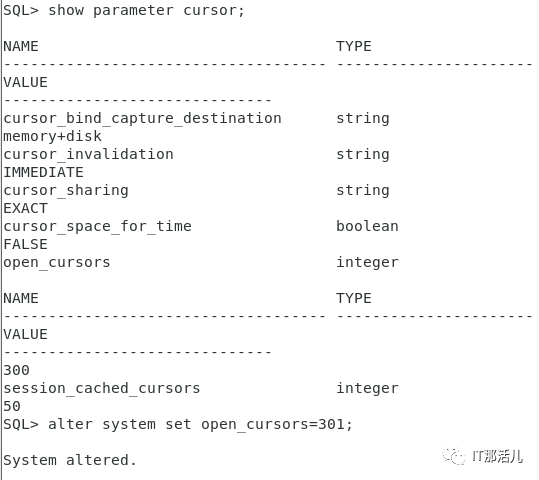Click the first TYPE column header
The width and height of the screenshot is (539, 480).
354,46
